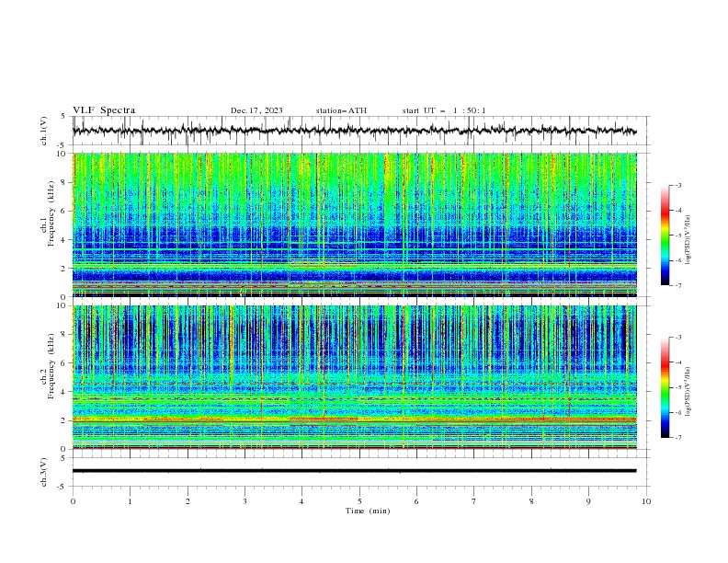The width and height of the screenshot is (728, 563).
Task: Click the "-7" label on ch.1 color bar
Action: [678, 285]
